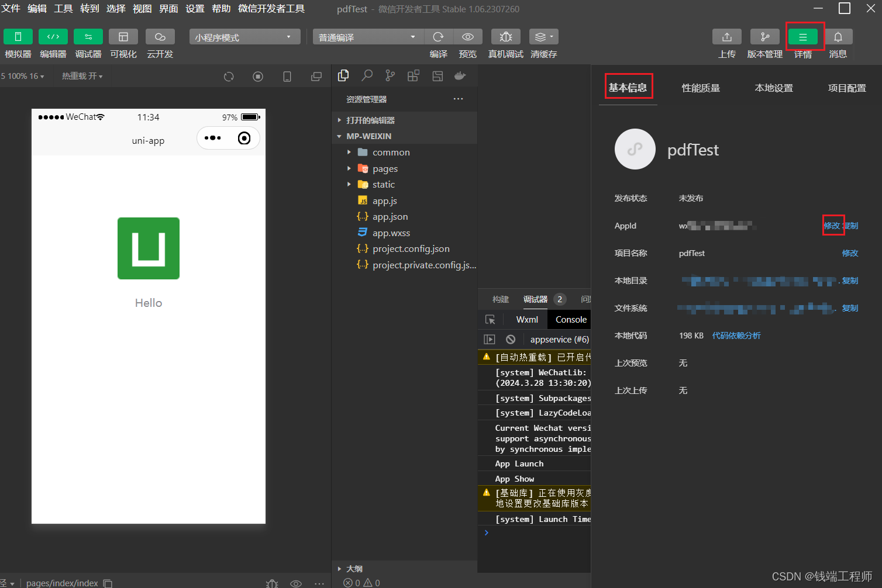Image resolution: width=882 pixels, height=588 pixels.
Task: Click the preview (预览) eye icon
Action: (x=468, y=37)
